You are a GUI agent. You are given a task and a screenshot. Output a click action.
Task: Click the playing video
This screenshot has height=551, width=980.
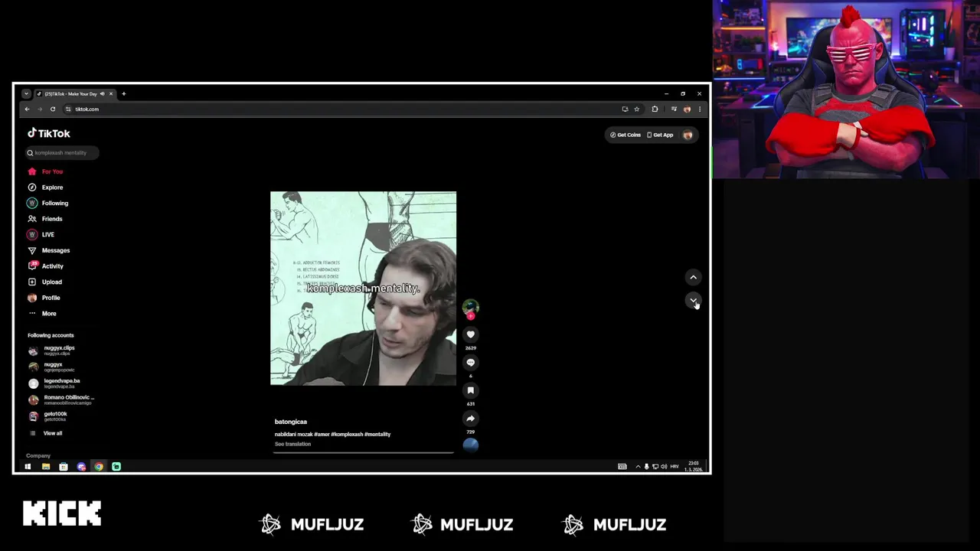point(363,289)
